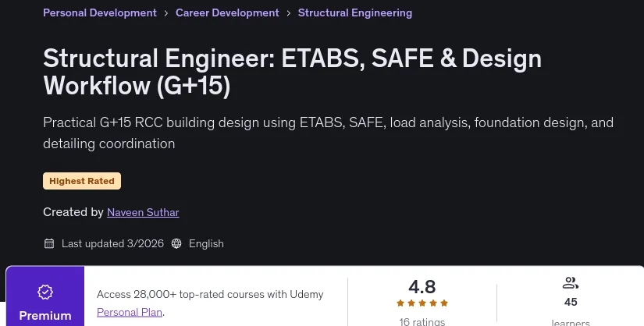
Task: Open the 16 ratings text
Action: tap(422, 322)
